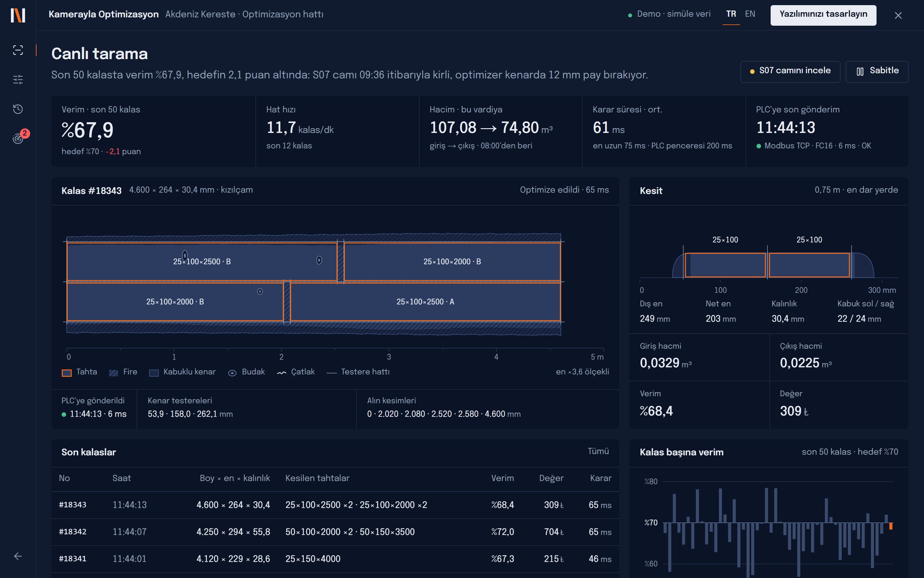Click the Verim column header
Image resolution: width=924 pixels, height=578 pixels.
click(502, 478)
